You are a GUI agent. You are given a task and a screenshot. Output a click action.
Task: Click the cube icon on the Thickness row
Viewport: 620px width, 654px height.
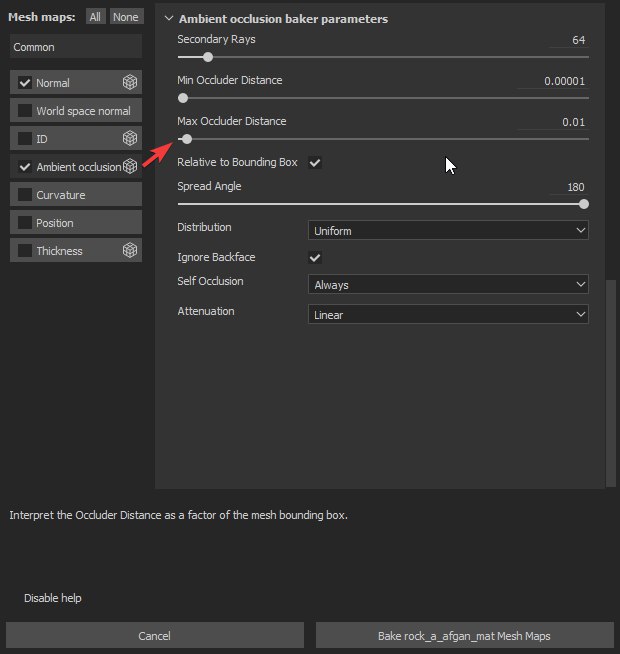[x=130, y=250]
